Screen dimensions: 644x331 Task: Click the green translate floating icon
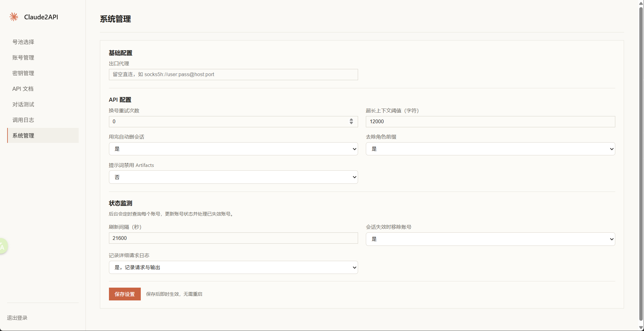tap(3, 246)
